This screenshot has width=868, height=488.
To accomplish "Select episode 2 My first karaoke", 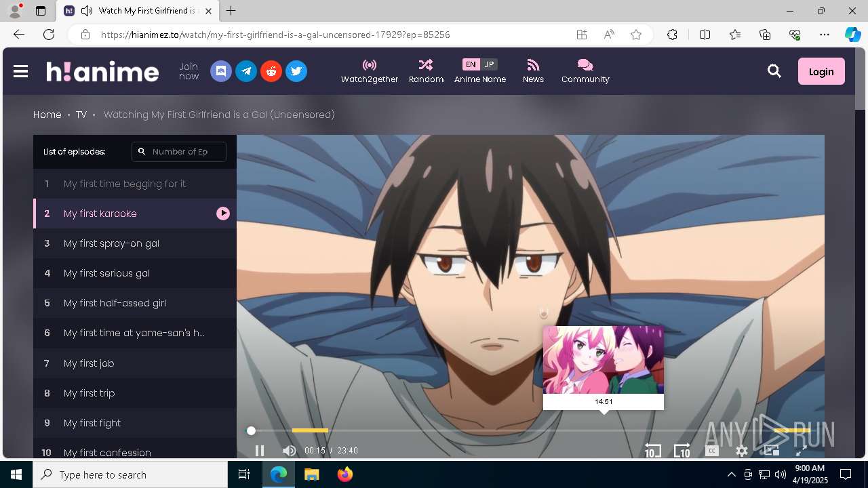I will point(135,213).
